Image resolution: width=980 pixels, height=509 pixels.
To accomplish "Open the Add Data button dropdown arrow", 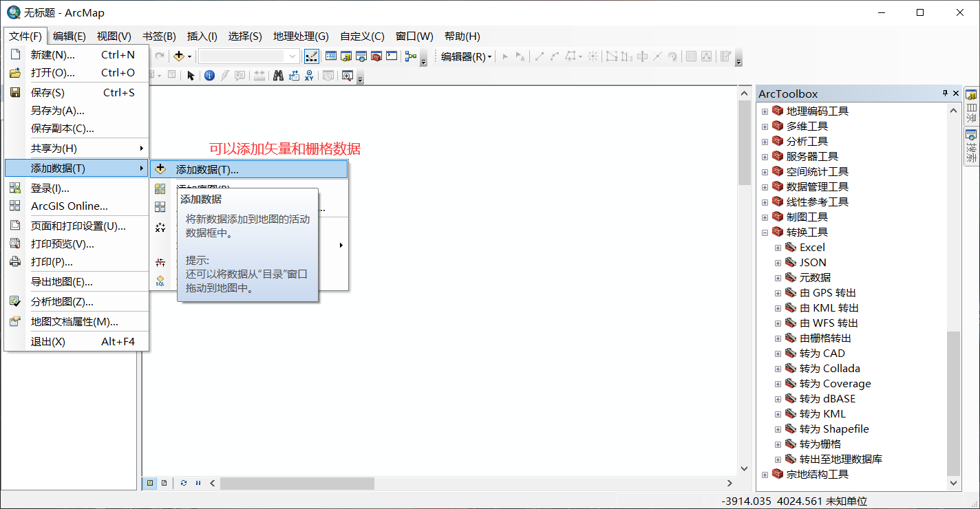I will tap(190, 56).
